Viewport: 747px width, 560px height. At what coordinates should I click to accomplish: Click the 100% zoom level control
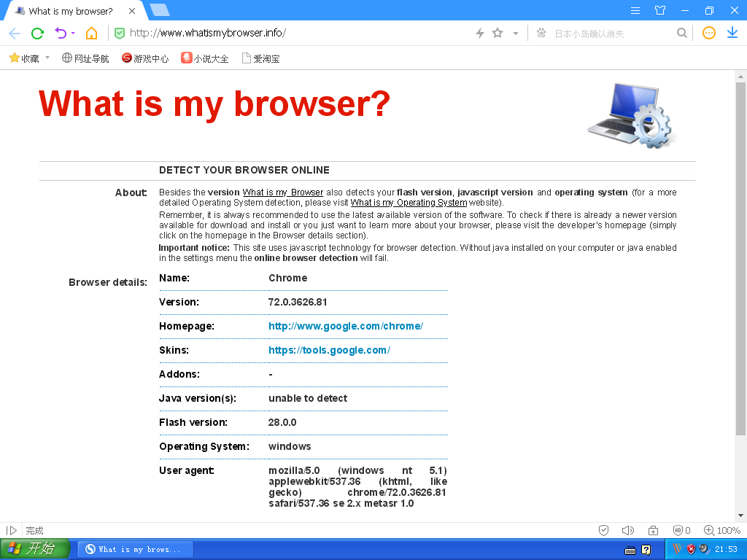pos(721,530)
